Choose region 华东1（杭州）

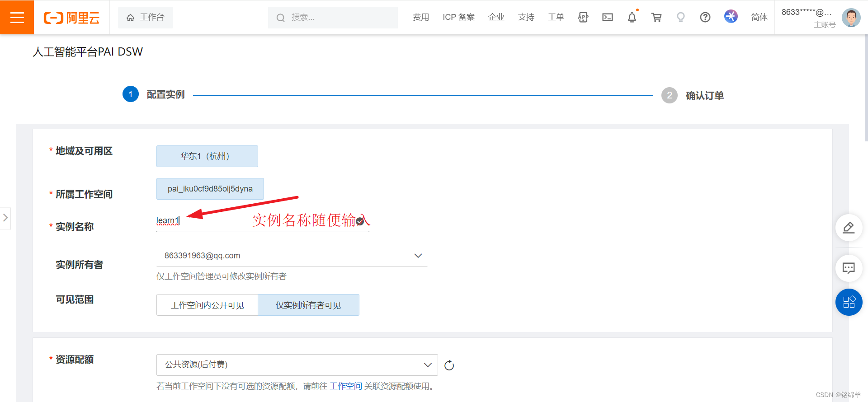[x=207, y=156]
